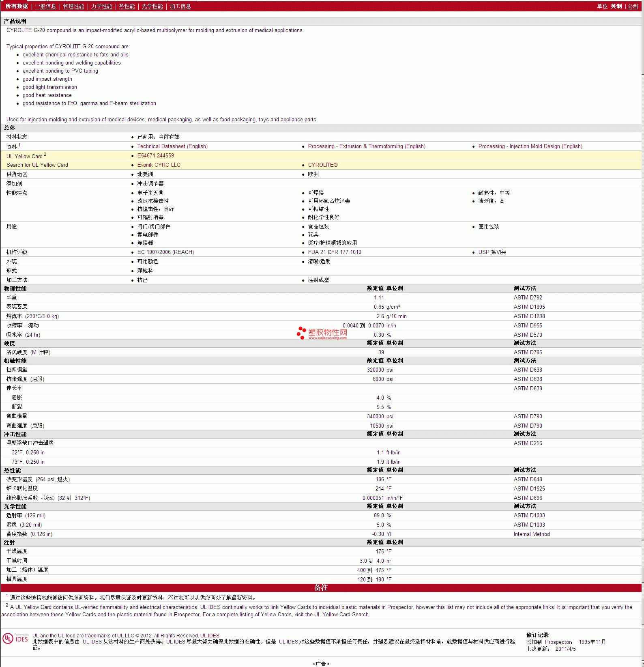The width and height of the screenshot is (644, 667).
Task: Open the 热性能 tab in the top bar
Action: click(127, 6)
